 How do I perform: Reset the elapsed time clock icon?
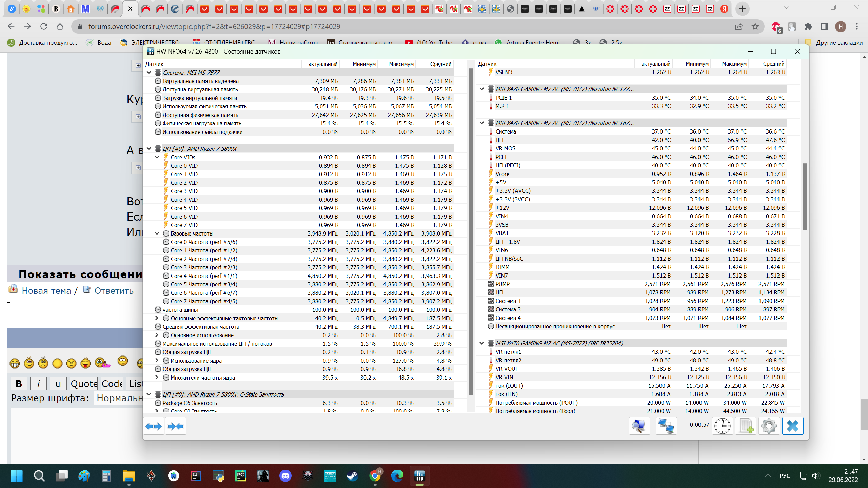click(722, 426)
